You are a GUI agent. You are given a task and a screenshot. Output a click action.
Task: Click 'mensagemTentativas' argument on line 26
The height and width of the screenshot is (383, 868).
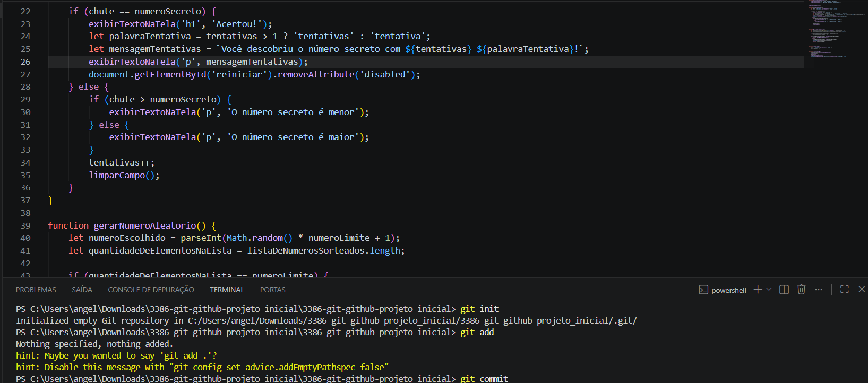click(x=252, y=62)
